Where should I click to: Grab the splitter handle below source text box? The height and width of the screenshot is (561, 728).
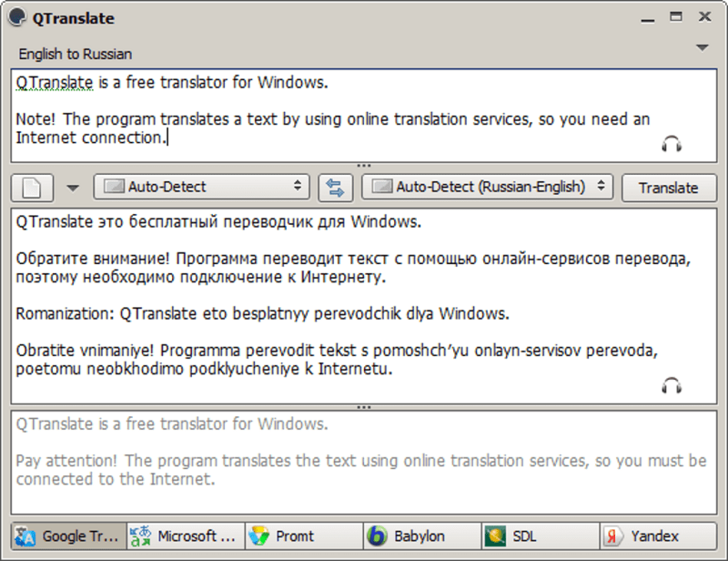[364, 165]
